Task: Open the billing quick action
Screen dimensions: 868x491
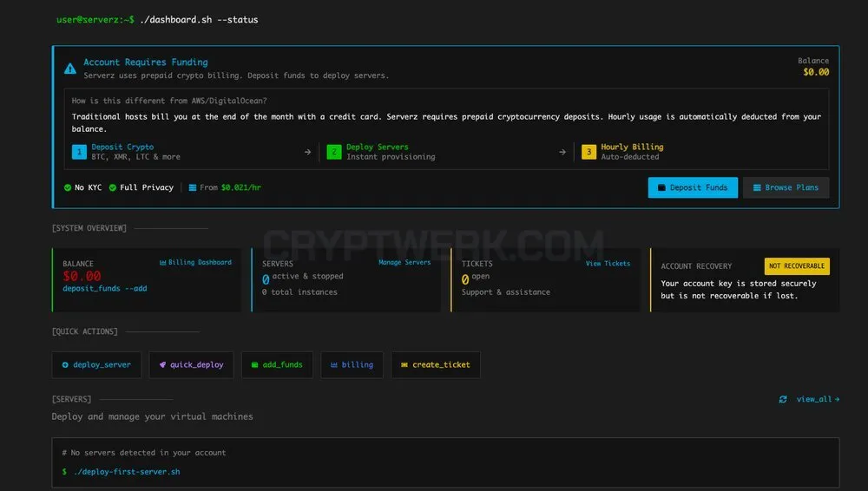Action: tap(352, 365)
